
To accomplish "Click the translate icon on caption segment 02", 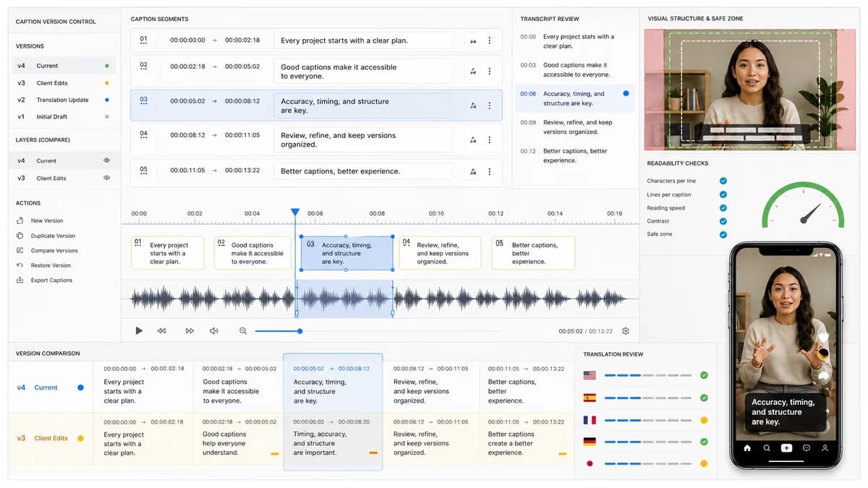I will [473, 71].
